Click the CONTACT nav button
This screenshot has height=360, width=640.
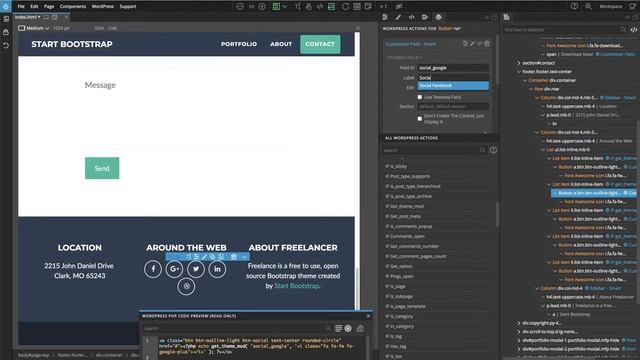tap(320, 44)
